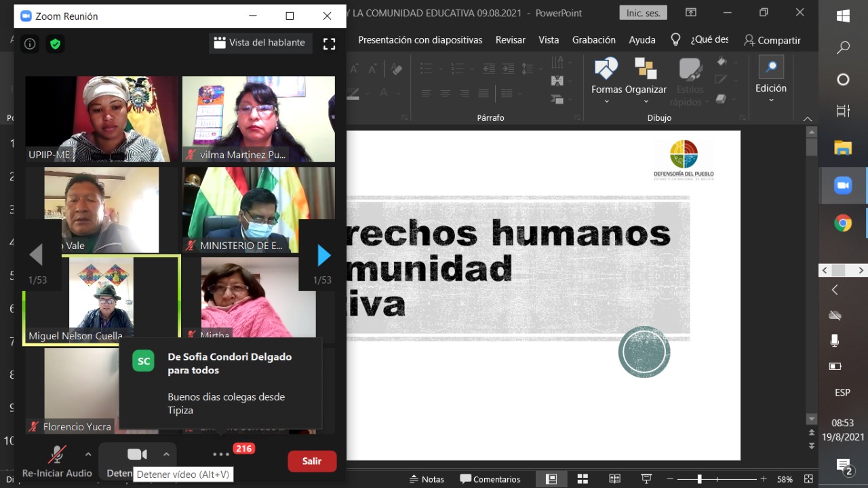Open the Grabación ribbon tab
The width and height of the screenshot is (868, 488).
[x=593, y=39]
